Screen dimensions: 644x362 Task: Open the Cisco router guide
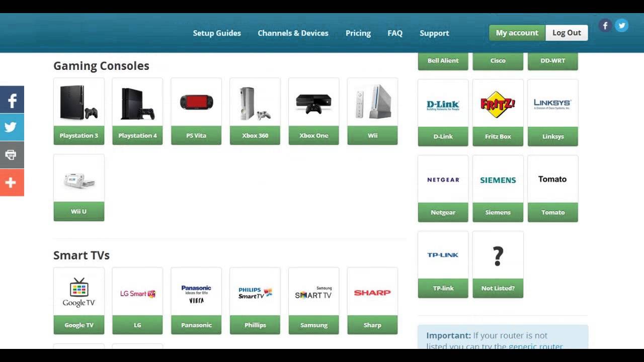(x=498, y=61)
